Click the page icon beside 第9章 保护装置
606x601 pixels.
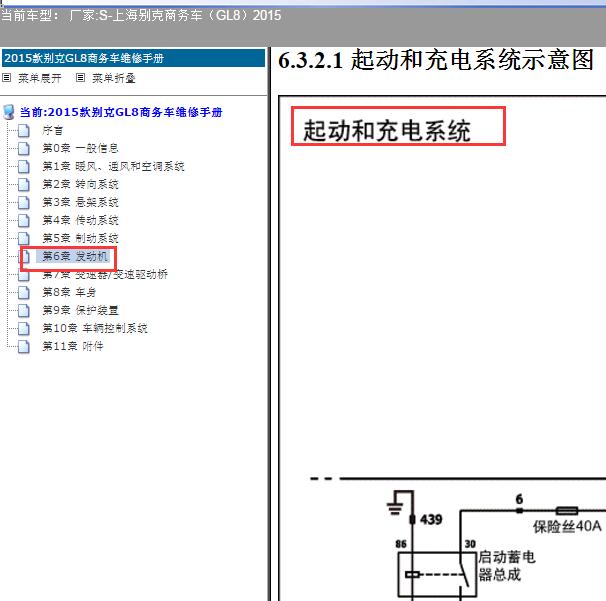24,310
